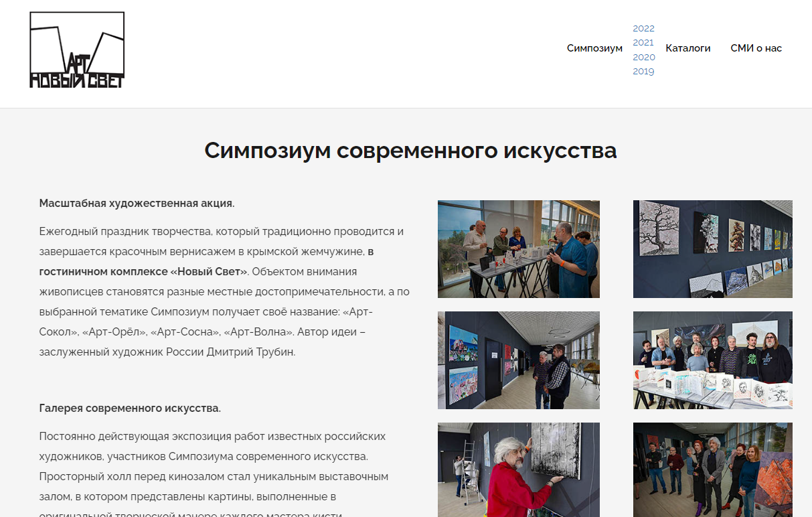The height and width of the screenshot is (517, 812).
Task: Click the subheading Галерея современного искусства
Action: (130, 409)
